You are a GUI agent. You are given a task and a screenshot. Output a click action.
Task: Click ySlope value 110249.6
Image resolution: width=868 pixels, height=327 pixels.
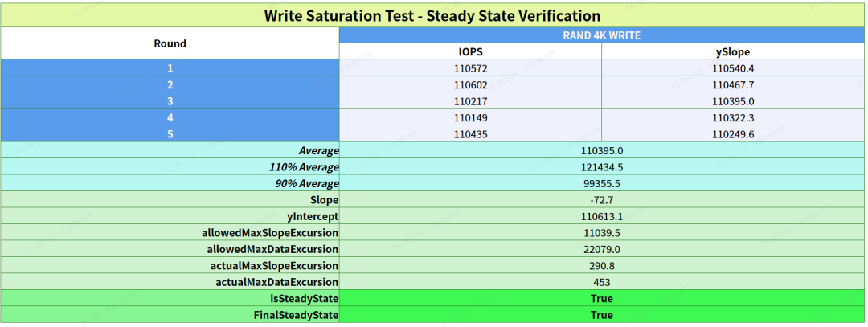point(732,134)
